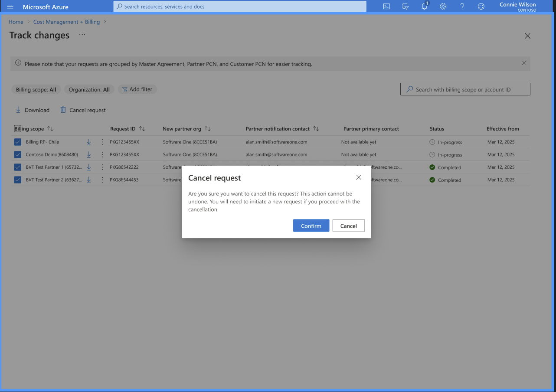Viewport: 556px width, 392px height.
Task: Open portal settings gear
Action: (443, 7)
